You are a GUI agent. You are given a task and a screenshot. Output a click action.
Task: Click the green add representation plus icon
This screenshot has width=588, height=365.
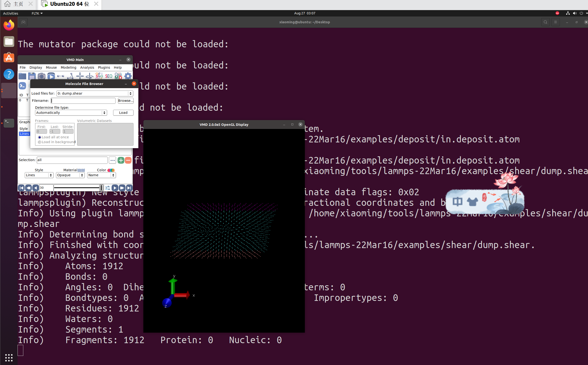click(x=121, y=160)
